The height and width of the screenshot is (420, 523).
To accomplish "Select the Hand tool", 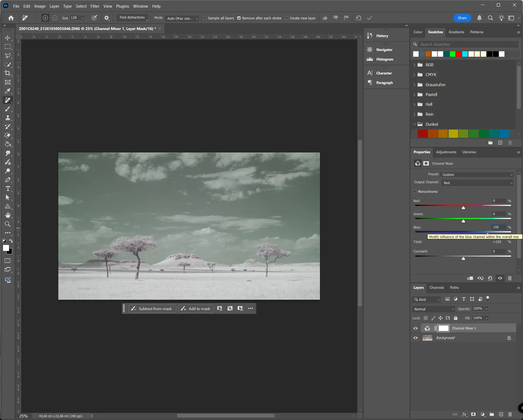I will tap(8, 215).
